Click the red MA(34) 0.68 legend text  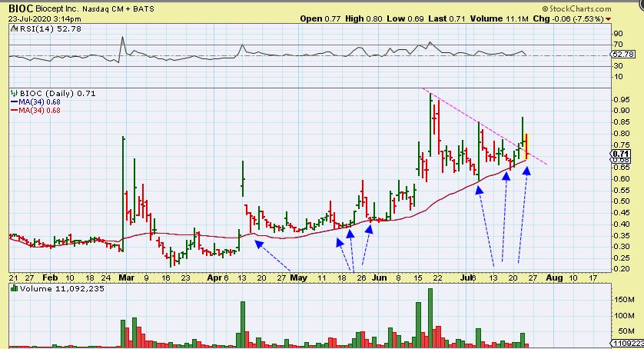coord(39,110)
